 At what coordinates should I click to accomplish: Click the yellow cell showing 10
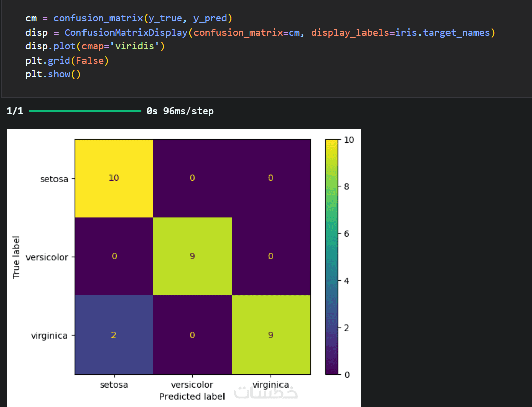[x=114, y=178]
